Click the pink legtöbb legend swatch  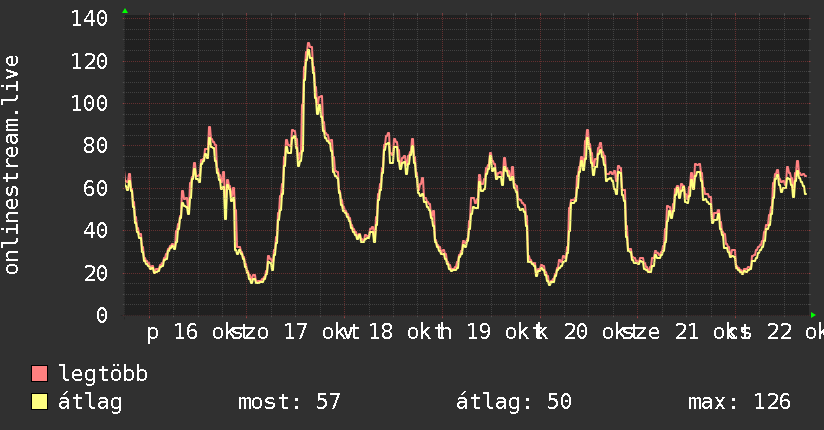tap(39, 374)
